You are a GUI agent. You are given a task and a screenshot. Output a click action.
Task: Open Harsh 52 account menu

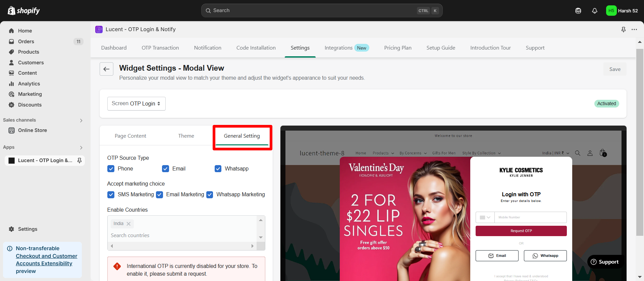(622, 11)
